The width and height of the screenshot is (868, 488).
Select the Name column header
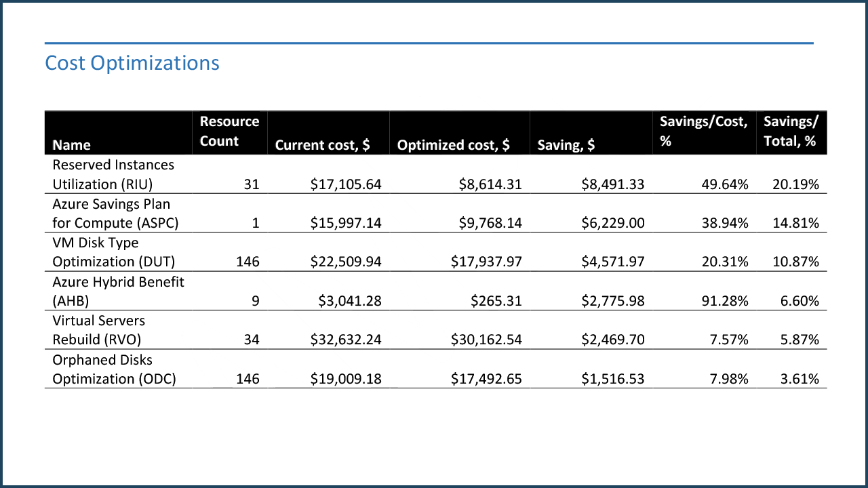click(71, 145)
